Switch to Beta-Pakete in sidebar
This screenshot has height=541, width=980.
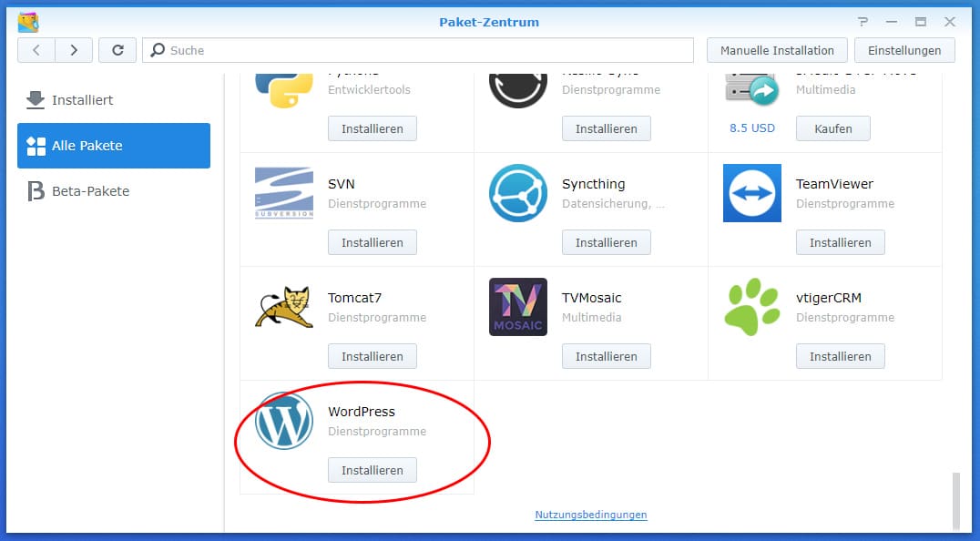[x=90, y=191]
